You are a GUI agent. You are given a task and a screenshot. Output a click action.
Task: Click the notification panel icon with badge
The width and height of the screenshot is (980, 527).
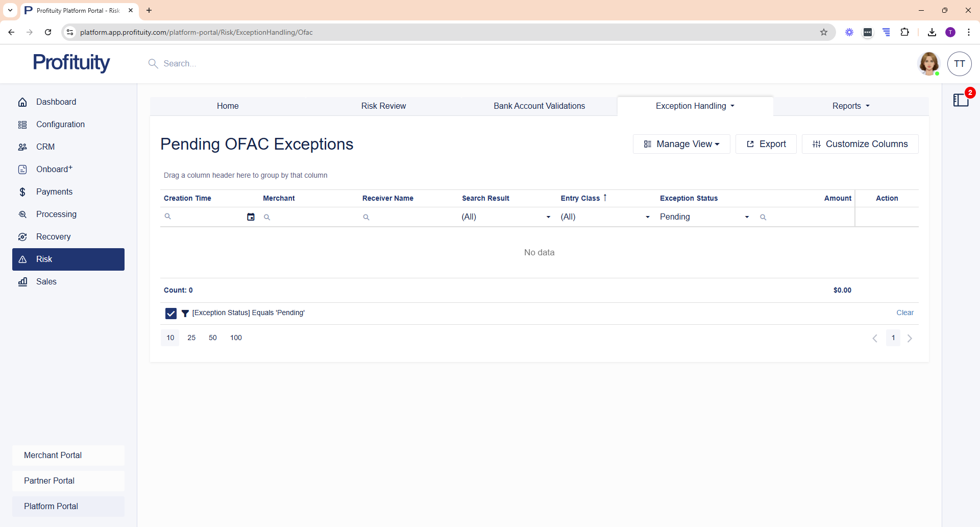tap(961, 100)
